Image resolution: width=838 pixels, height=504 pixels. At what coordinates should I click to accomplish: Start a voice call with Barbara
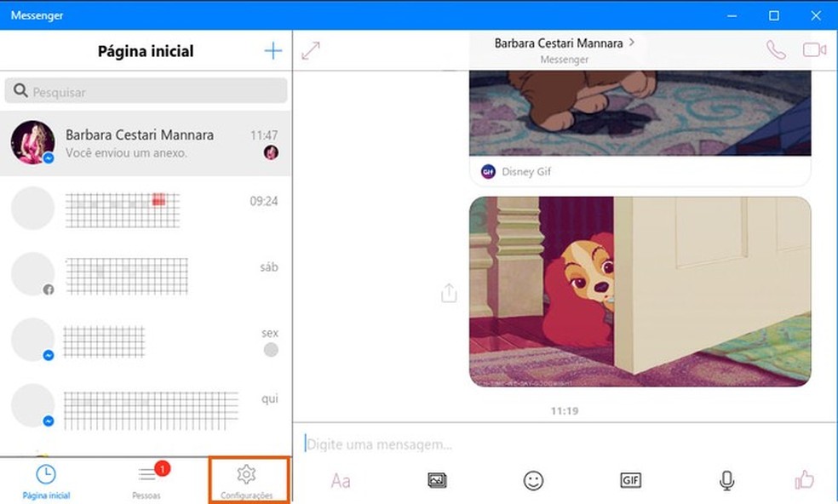(x=776, y=49)
